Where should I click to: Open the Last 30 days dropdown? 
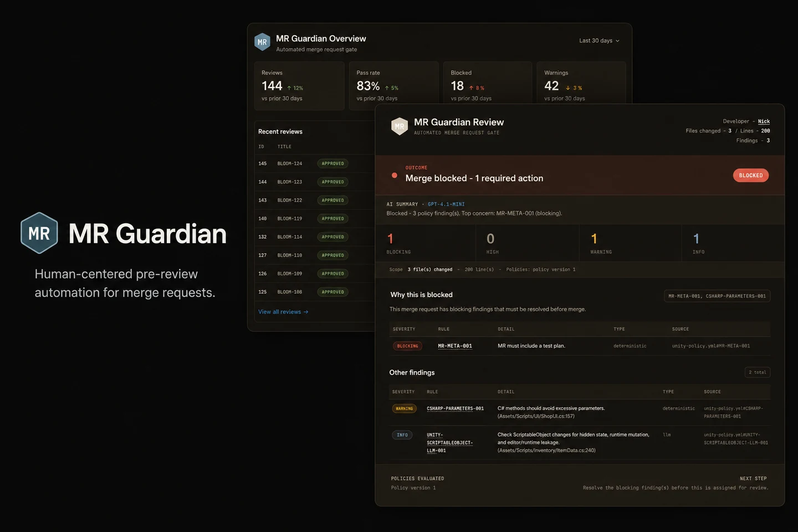pos(600,40)
